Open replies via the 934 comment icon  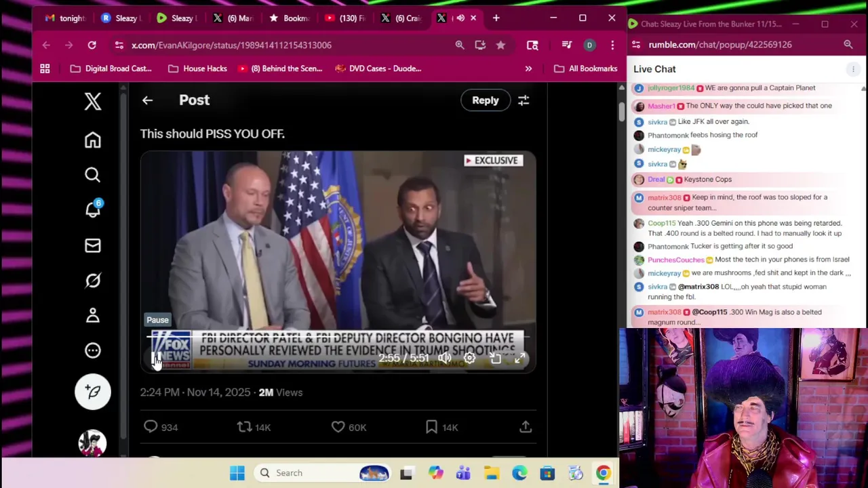click(161, 427)
